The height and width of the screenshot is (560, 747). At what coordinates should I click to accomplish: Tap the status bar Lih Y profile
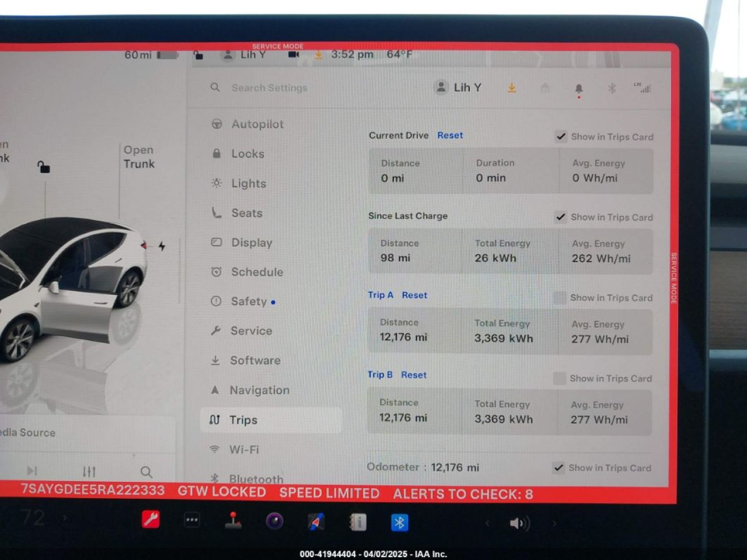244,55
